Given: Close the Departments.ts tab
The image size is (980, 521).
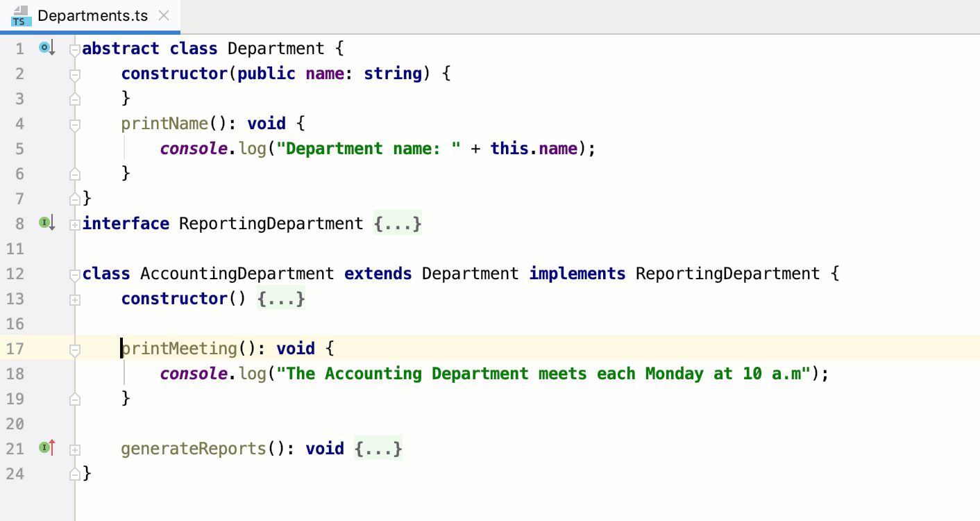Looking at the screenshot, I should [164, 13].
